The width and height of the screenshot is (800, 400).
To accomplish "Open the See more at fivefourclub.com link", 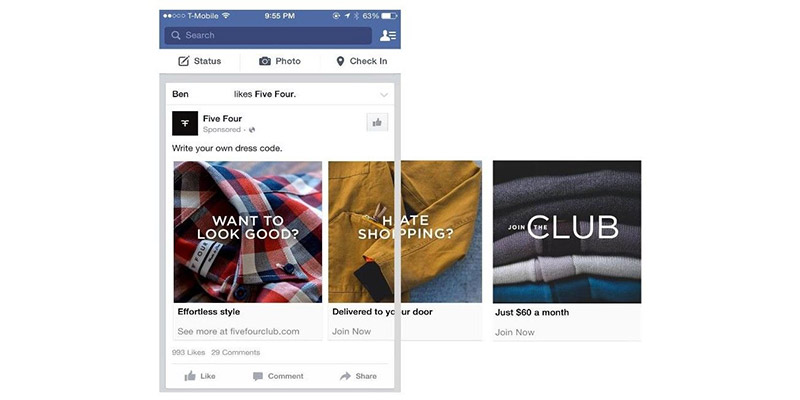I will (x=238, y=331).
